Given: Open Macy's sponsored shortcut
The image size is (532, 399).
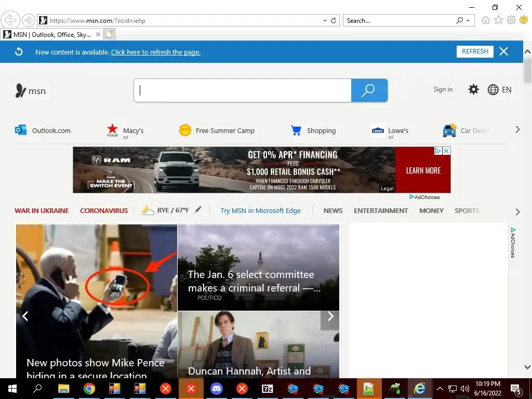Looking at the screenshot, I should tap(125, 131).
